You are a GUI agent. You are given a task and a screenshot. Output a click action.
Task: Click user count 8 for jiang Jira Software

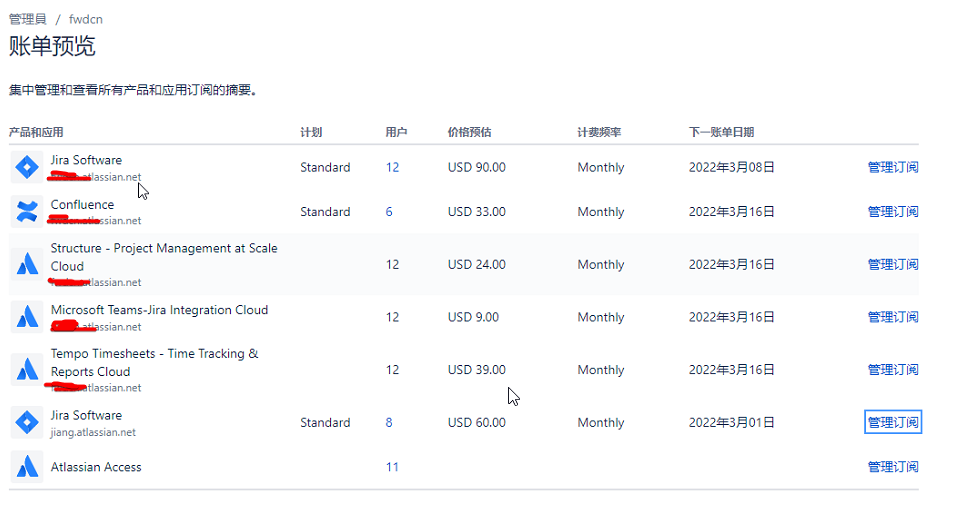pyautogui.click(x=389, y=422)
